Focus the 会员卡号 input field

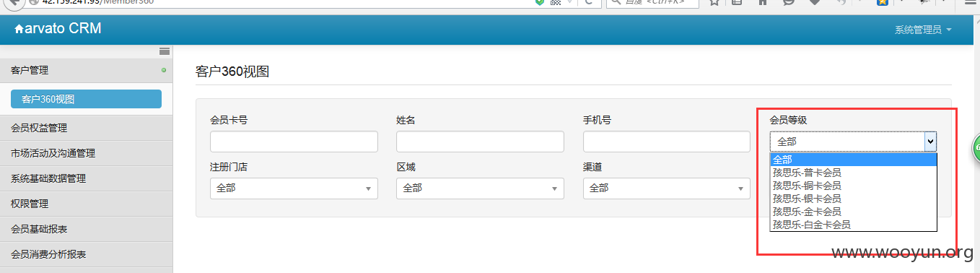[294, 142]
